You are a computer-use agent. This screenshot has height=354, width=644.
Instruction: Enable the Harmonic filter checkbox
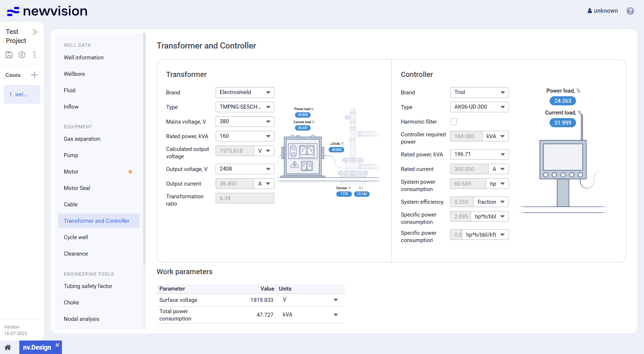453,122
